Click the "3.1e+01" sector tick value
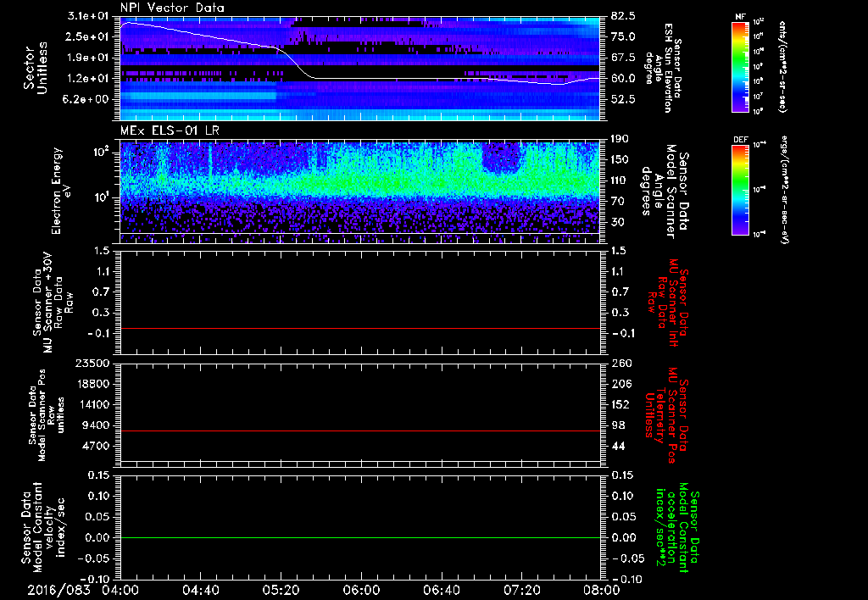868x600 pixels. (88, 16)
